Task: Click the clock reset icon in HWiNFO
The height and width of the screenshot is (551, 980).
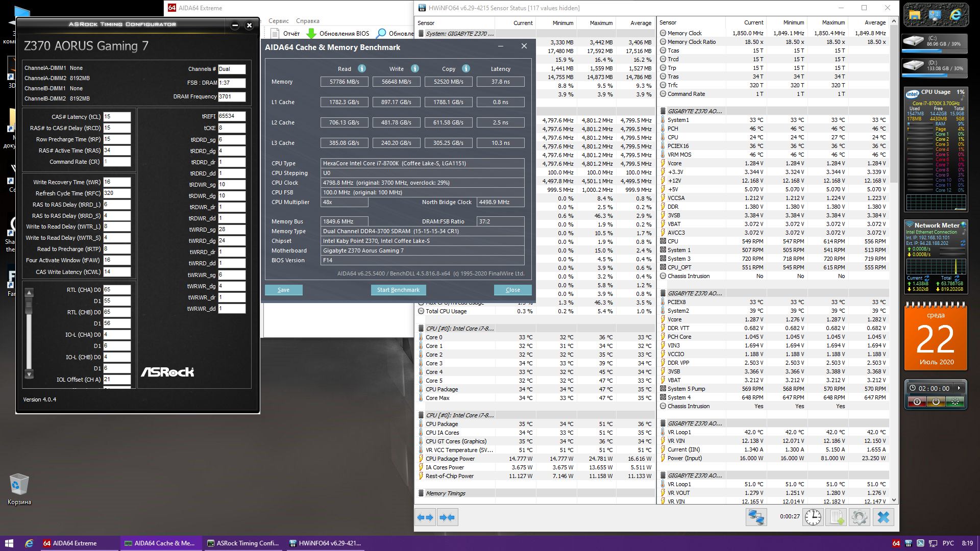Action: point(813,517)
